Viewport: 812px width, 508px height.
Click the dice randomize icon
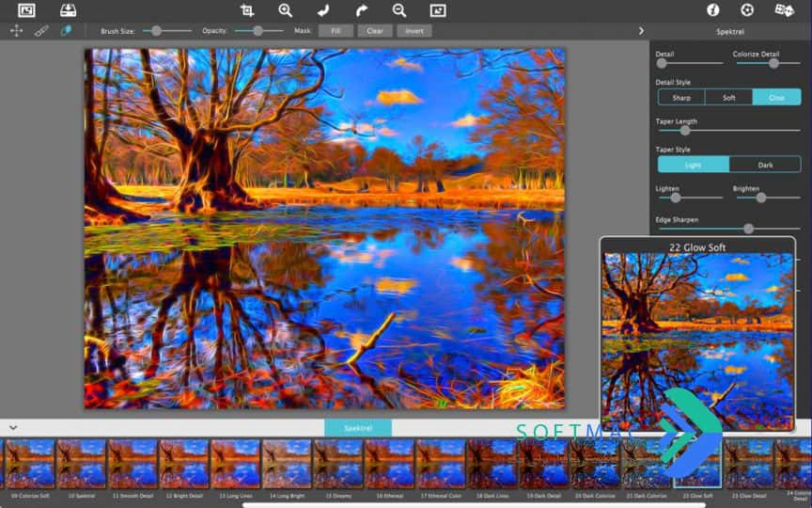[784, 9]
